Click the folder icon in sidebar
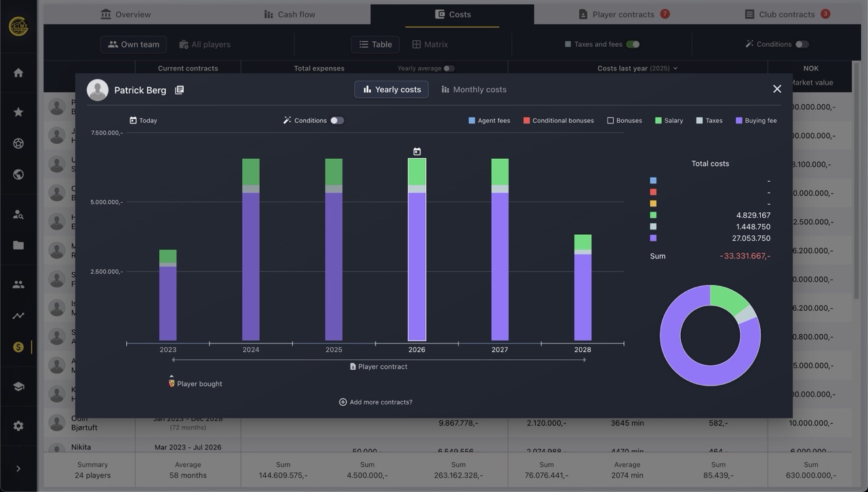 (18, 245)
